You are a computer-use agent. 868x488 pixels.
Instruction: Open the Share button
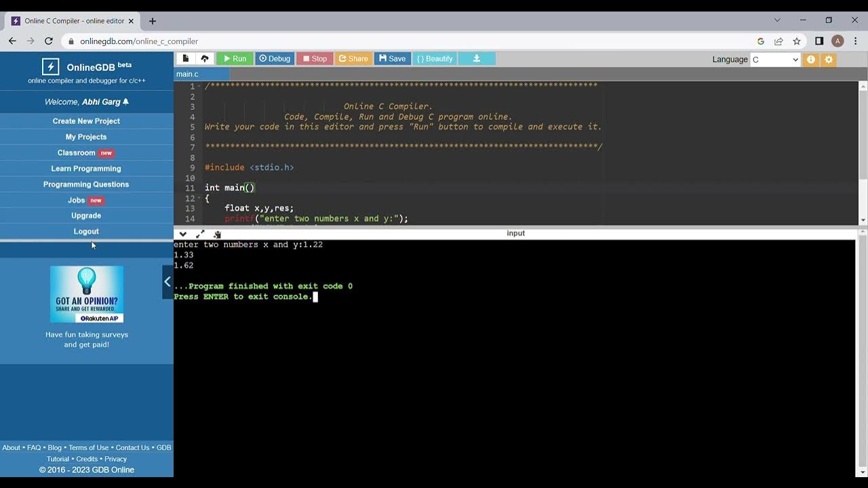(353, 59)
